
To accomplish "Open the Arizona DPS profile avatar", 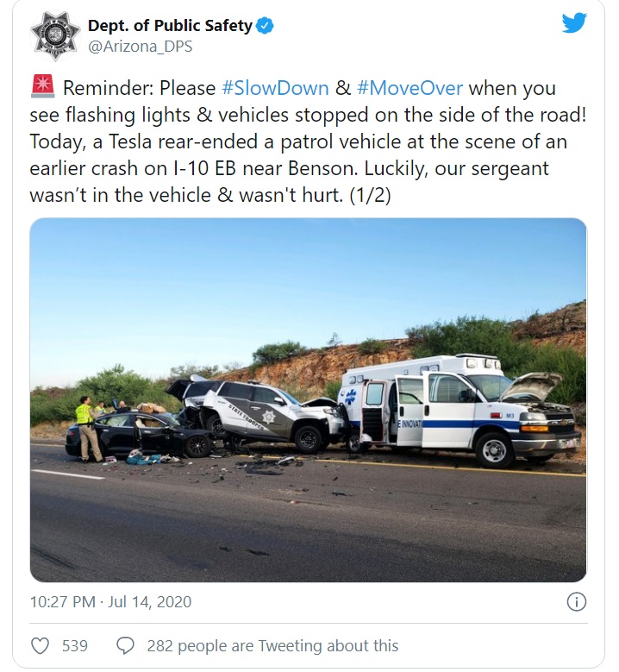I will coord(56,35).
